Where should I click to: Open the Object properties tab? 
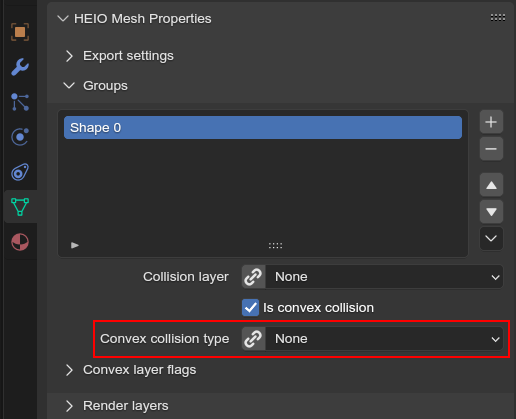pos(20,32)
